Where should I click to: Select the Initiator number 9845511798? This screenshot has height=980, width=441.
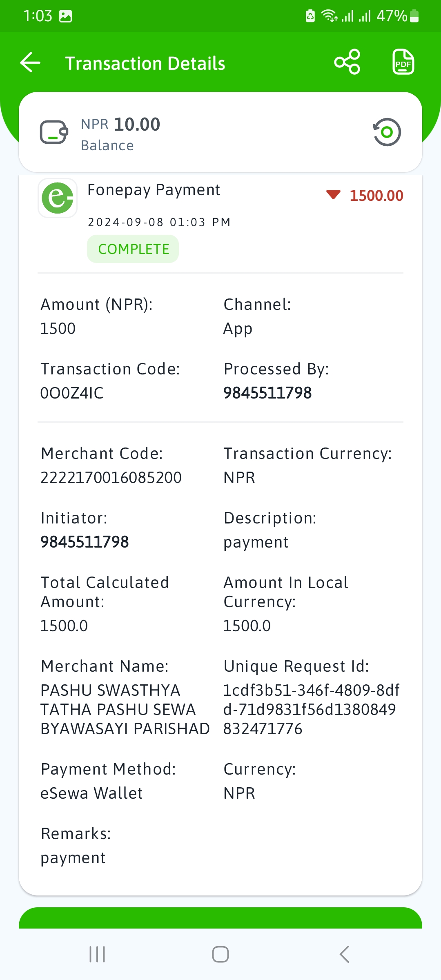click(x=85, y=542)
